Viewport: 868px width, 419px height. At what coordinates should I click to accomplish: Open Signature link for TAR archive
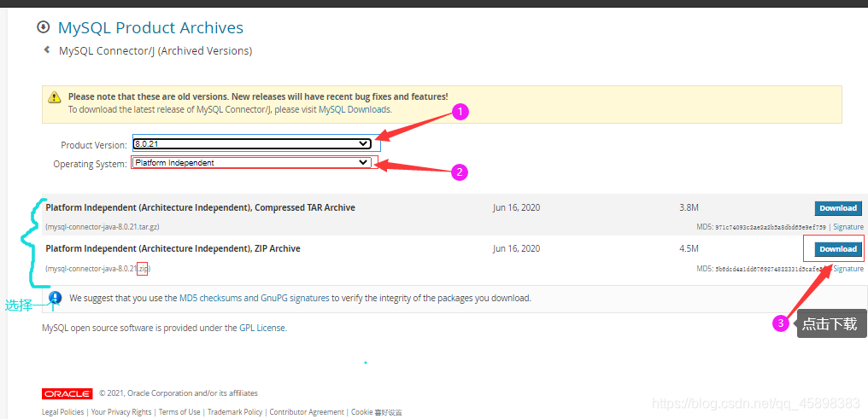(x=848, y=227)
